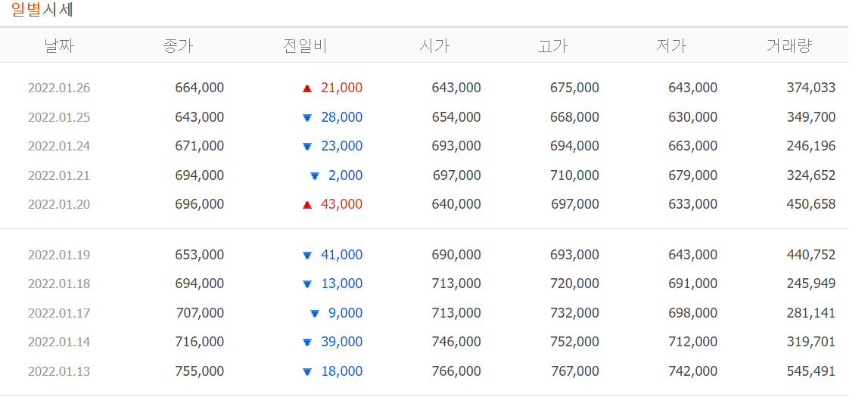Select the date 2022.01.24
The width and height of the screenshot is (868, 403).
[x=59, y=146]
